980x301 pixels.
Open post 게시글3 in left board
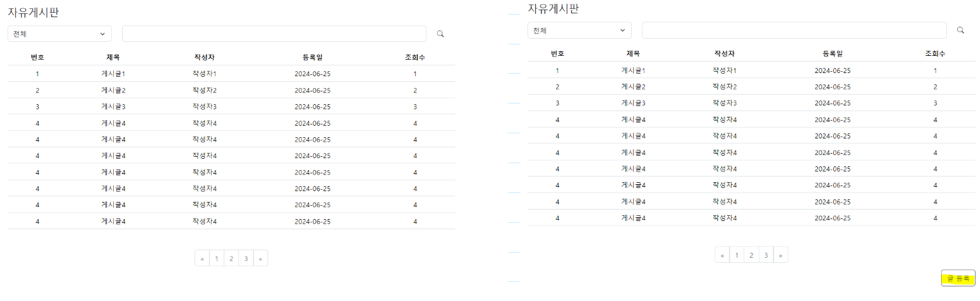pos(113,107)
